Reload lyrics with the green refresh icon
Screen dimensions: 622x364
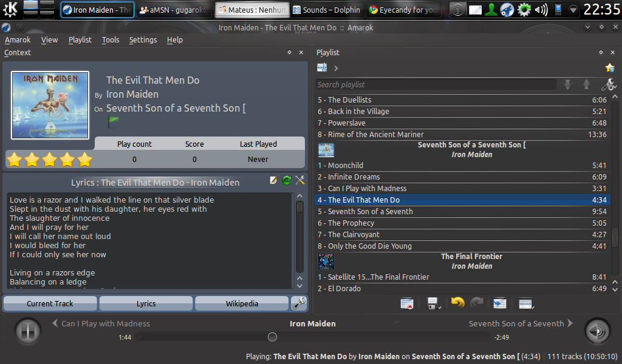(287, 180)
